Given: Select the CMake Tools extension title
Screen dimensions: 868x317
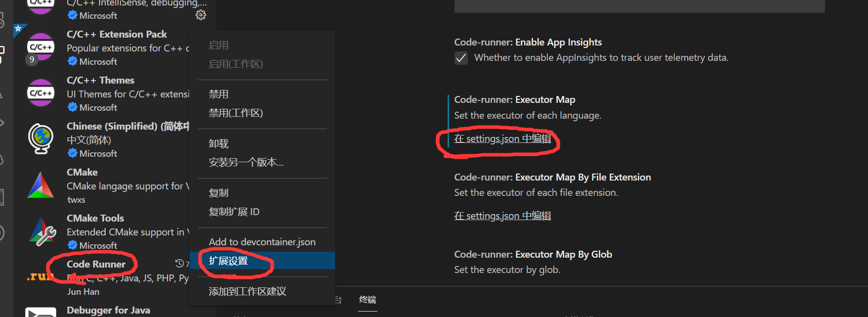Looking at the screenshot, I should click(95, 218).
